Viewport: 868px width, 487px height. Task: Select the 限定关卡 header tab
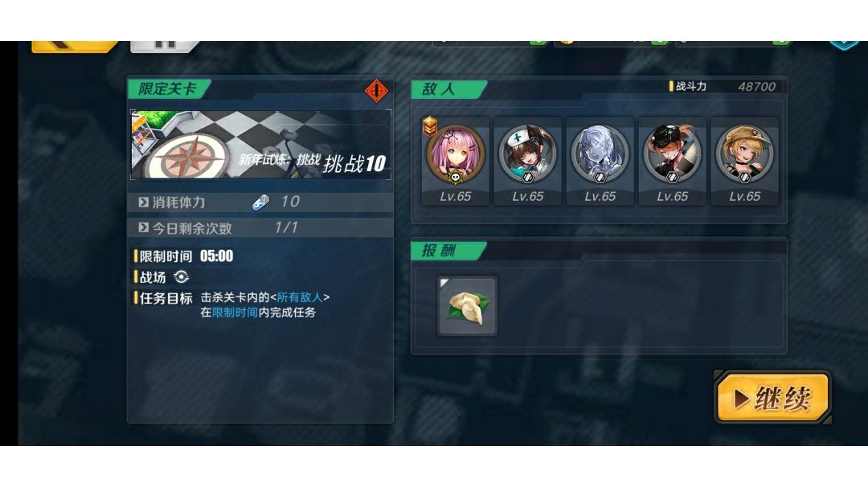(x=168, y=89)
